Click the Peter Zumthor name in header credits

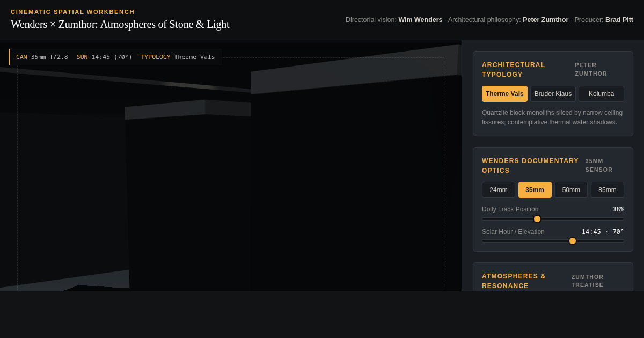pyautogui.click(x=545, y=20)
